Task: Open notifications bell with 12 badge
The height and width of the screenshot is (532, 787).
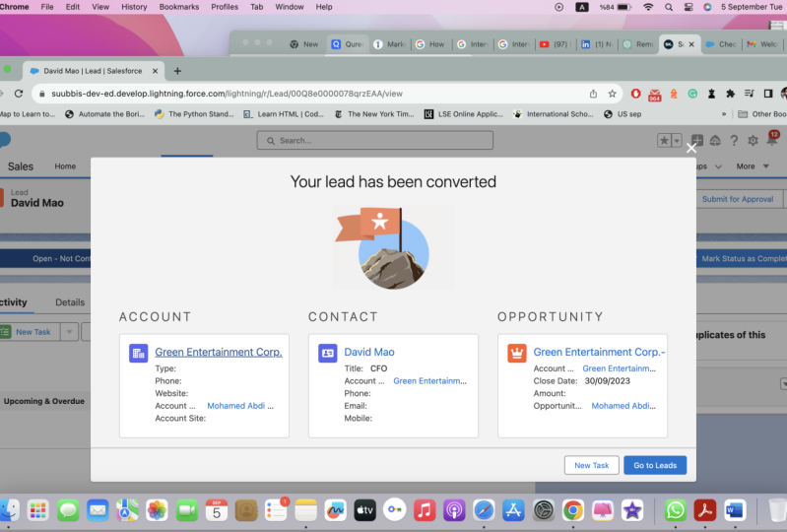Action: pyautogui.click(x=772, y=140)
